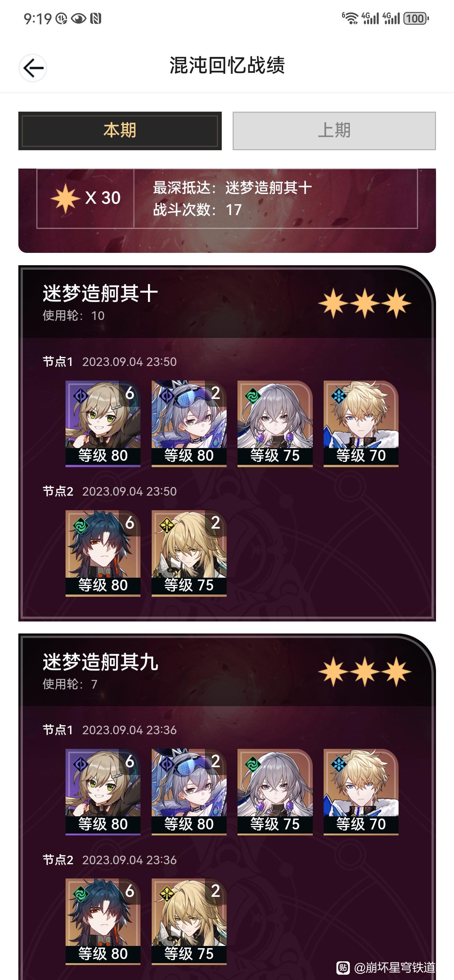Select Silver Wolf portrait in 迷梦造舸其九 节点1
Screen dimensions: 454x980
coord(189,792)
